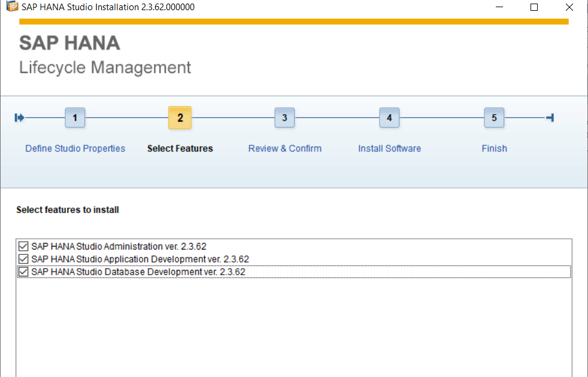Open the Define Studio Properties step
The height and width of the screenshot is (377, 588).
click(75, 148)
